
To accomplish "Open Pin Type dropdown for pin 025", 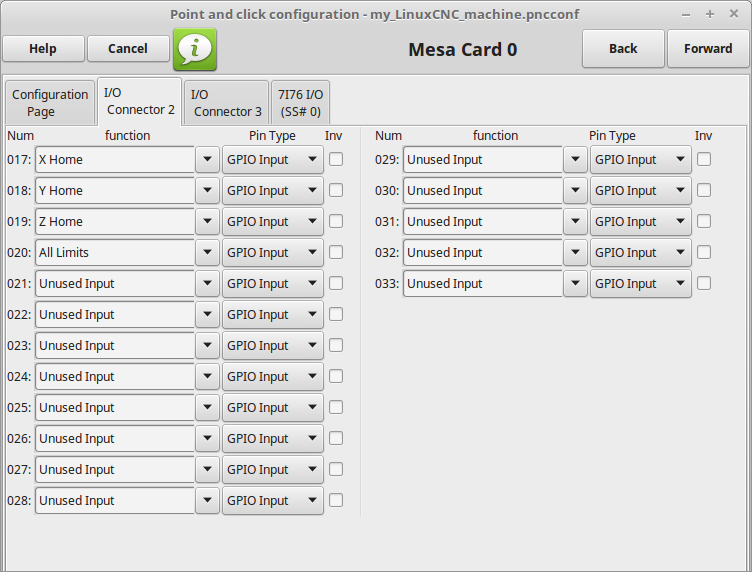I will (273, 407).
